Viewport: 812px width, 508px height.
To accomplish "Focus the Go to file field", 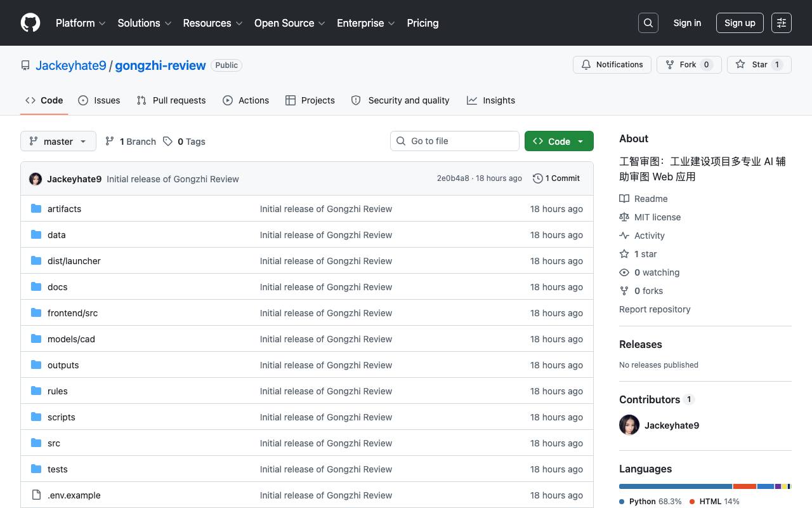I will (x=455, y=141).
